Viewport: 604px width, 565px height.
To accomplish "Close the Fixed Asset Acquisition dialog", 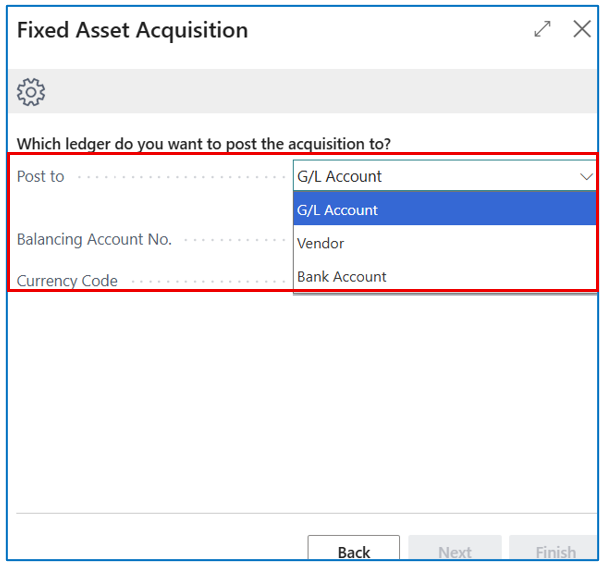I will (x=582, y=29).
